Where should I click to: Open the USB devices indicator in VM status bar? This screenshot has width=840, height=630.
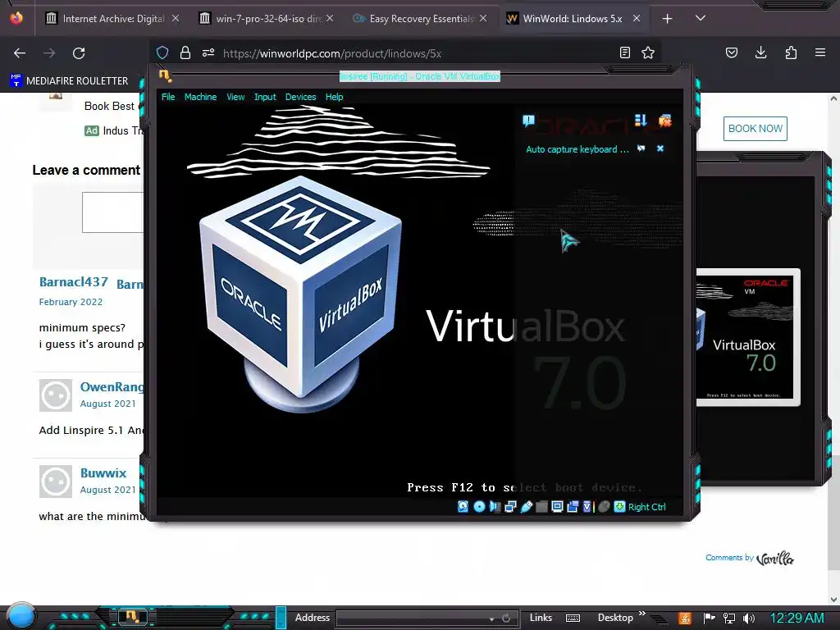[x=526, y=507]
